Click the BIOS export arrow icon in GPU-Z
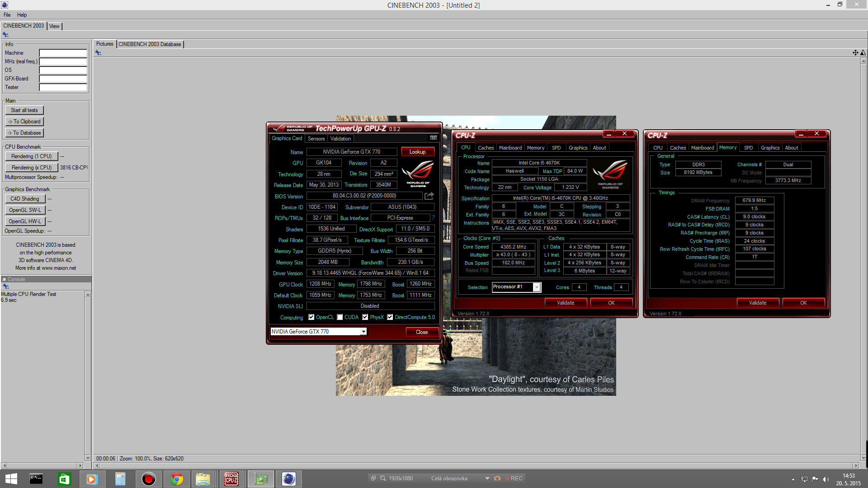 click(x=429, y=196)
